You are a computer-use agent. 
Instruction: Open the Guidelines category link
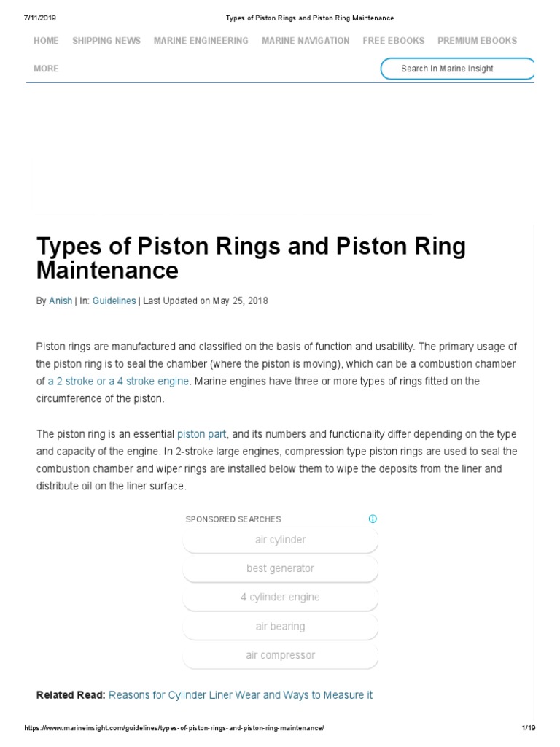(x=114, y=301)
